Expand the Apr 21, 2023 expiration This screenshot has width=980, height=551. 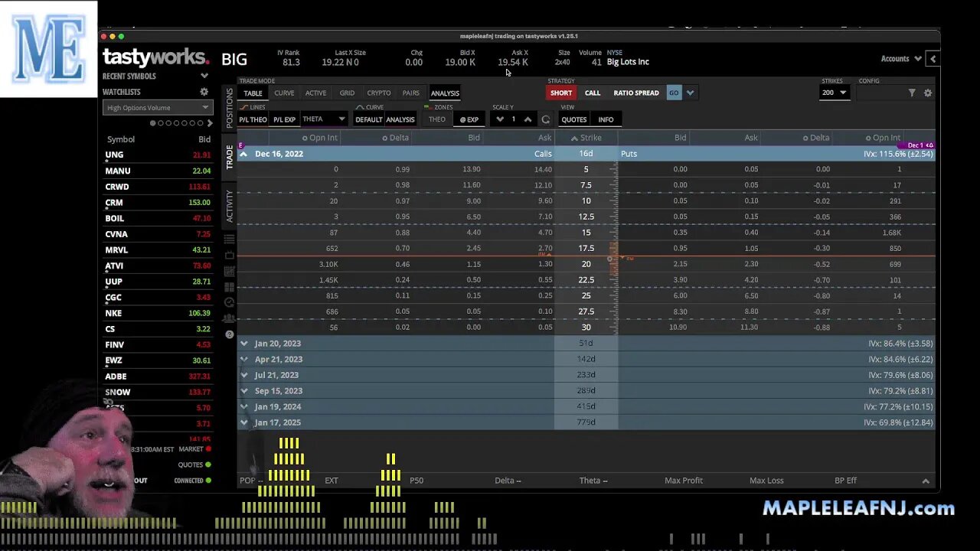243,359
